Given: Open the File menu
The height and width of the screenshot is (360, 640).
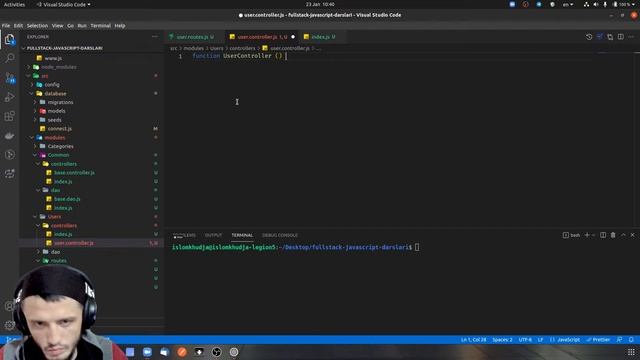Looking at the screenshot, I should tap(6, 26).
